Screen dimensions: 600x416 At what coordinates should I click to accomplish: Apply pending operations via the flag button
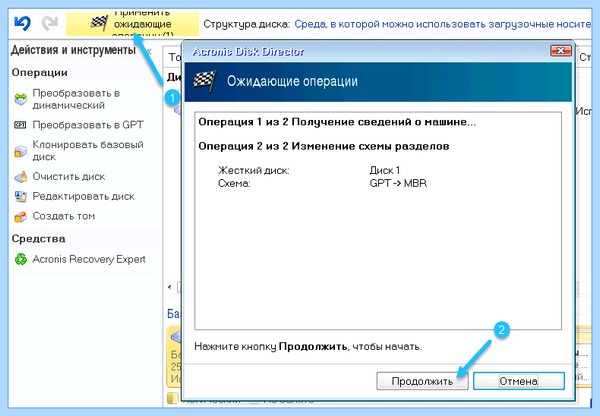click(x=132, y=23)
